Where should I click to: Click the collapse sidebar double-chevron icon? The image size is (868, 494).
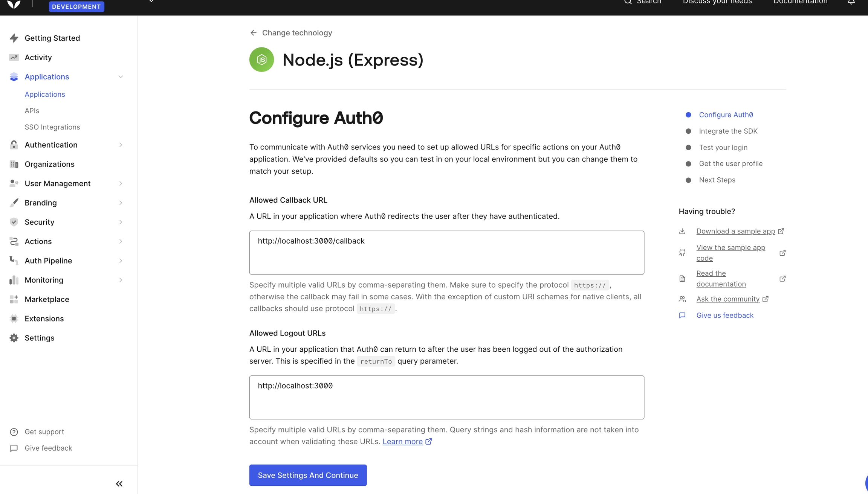coord(119,484)
